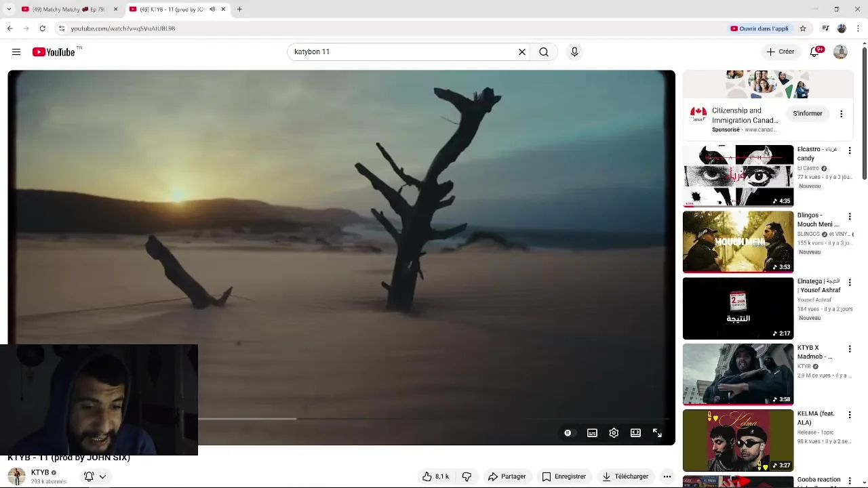The height and width of the screenshot is (488, 868).
Task: Open options for Blingos Mouch Meni video
Action: click(850, 216)
